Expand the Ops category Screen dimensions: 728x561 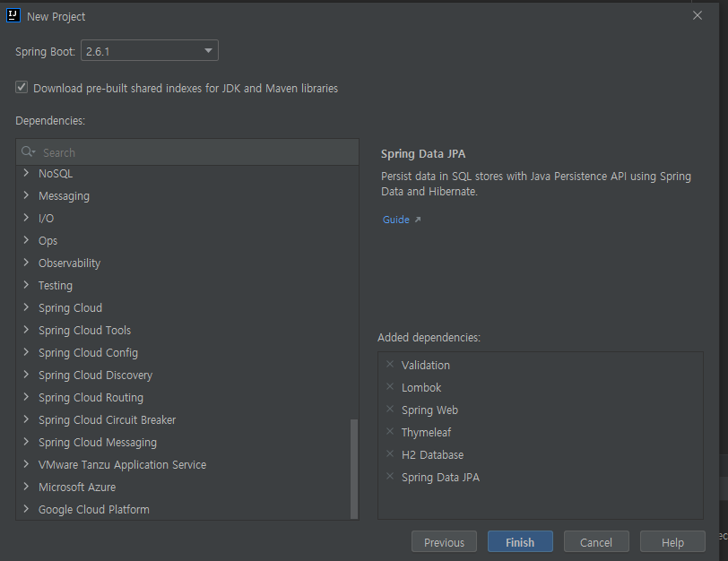27,240
